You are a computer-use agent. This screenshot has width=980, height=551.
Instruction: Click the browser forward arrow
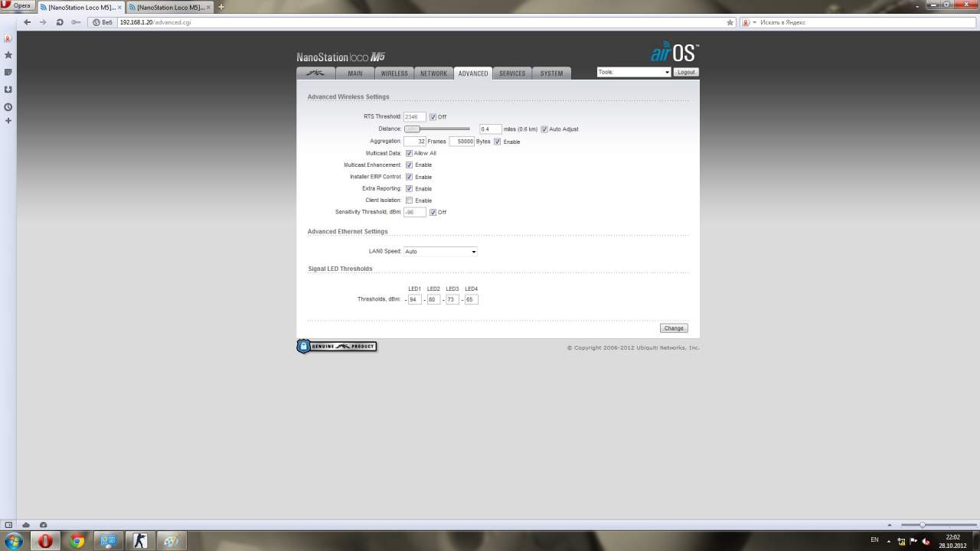point(43,22)
